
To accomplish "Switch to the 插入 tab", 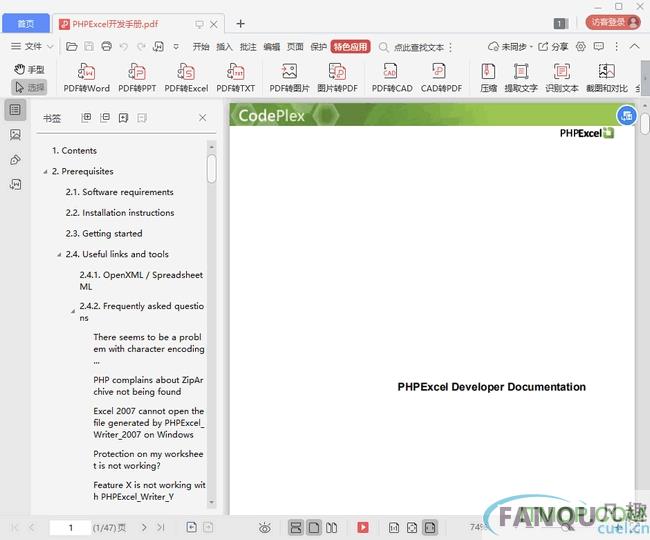I will (224, 47).
